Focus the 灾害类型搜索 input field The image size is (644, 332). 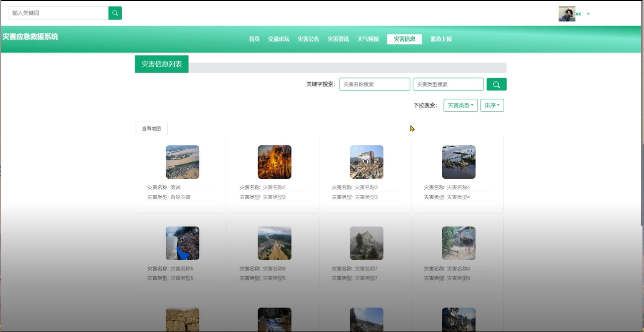(x=448, y=84)
